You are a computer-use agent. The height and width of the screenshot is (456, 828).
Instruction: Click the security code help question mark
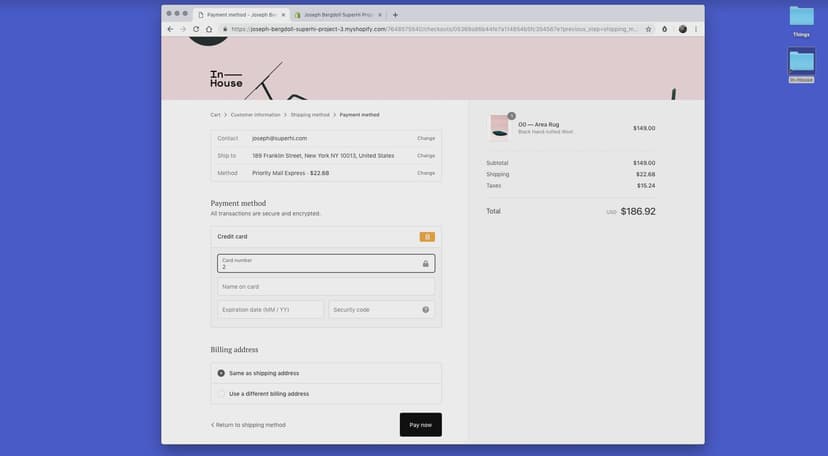[x=425, y=310]
